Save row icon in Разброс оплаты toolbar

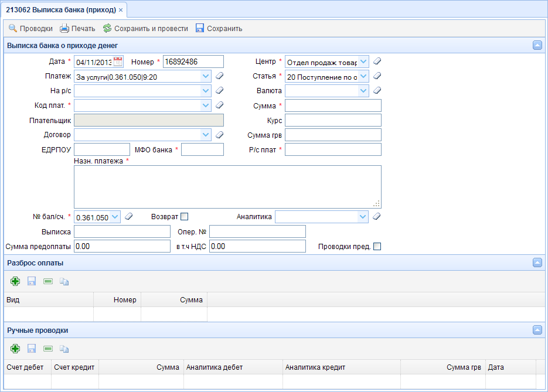tap(32, 281)
